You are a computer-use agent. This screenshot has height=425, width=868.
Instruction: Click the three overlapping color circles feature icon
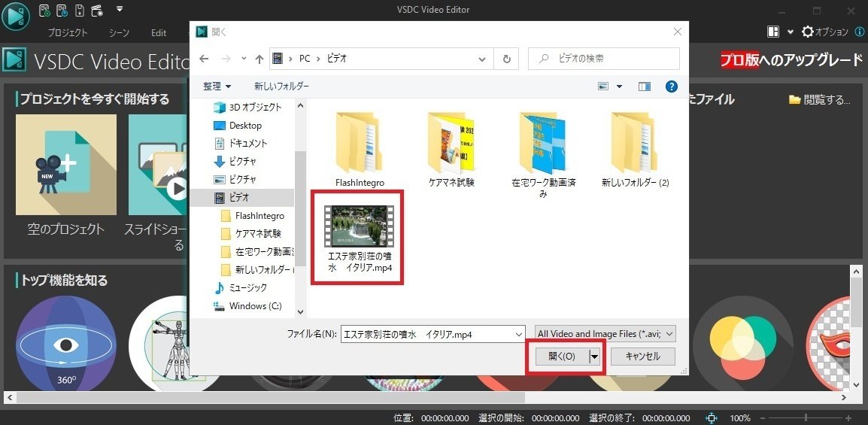[743, 345]
